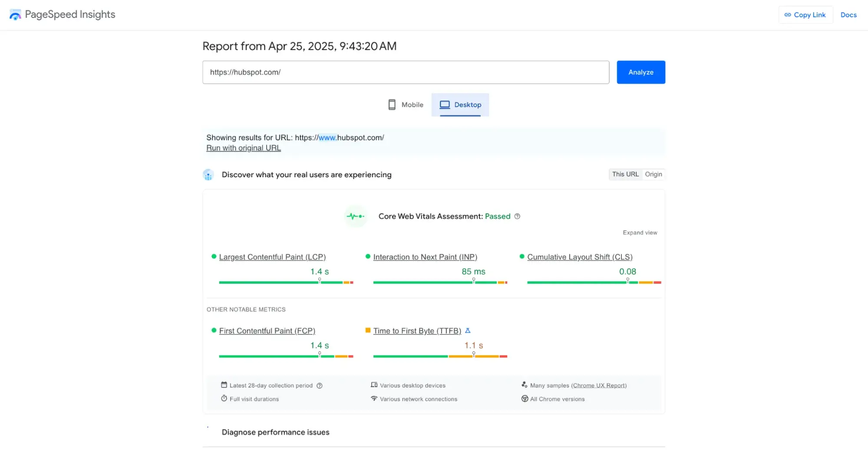Switch to the Mobile tab
868x467 pixels.
point(406,105)
